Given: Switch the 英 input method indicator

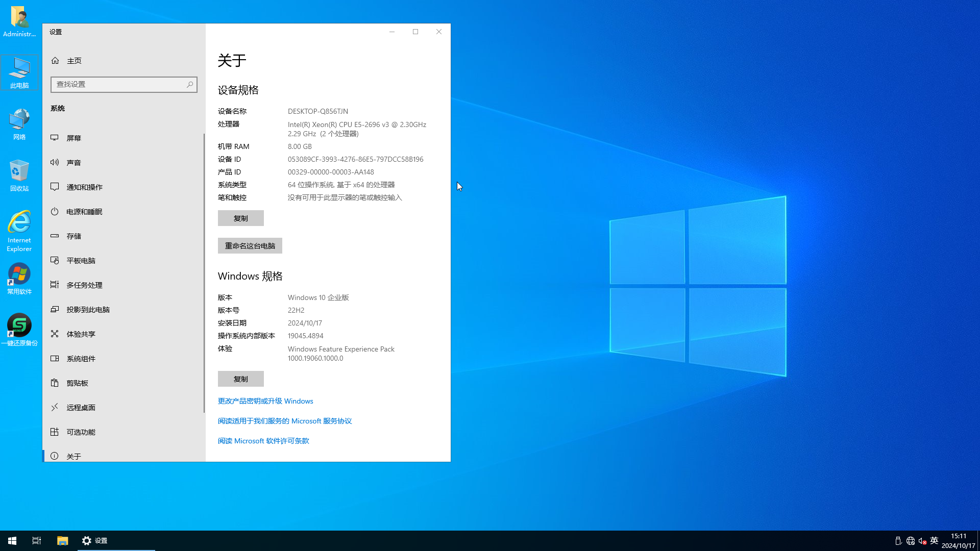Looking at the screenshot, I should click(934, 541).
